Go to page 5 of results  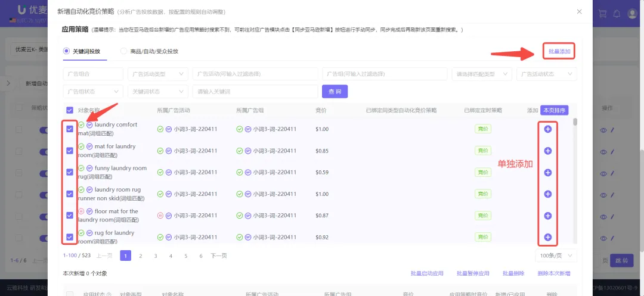coord(185,256)
